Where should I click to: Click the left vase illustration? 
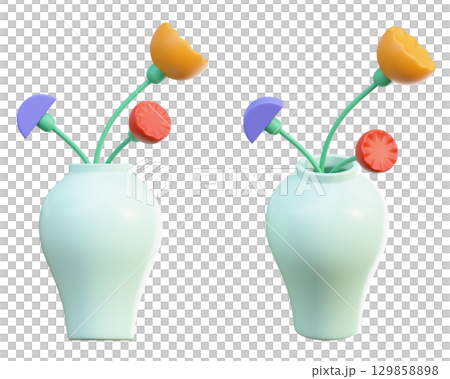(x=101, y=252)
